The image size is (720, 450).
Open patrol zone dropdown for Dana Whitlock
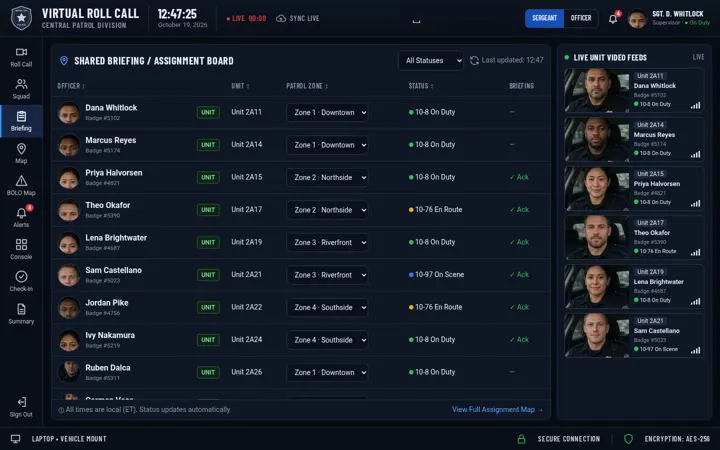coord(327,112)
